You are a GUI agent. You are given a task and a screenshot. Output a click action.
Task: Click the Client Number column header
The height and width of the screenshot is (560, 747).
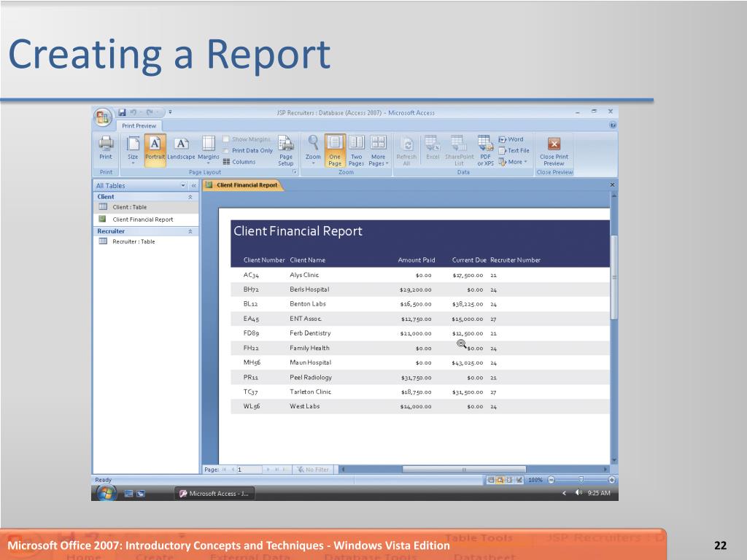tap(264, 260)
